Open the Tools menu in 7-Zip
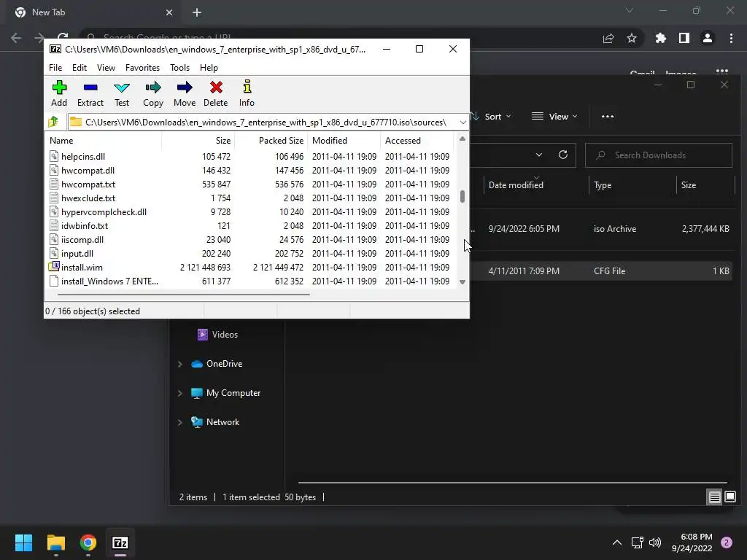Viewport: 747px width, 560px height. 179,68
